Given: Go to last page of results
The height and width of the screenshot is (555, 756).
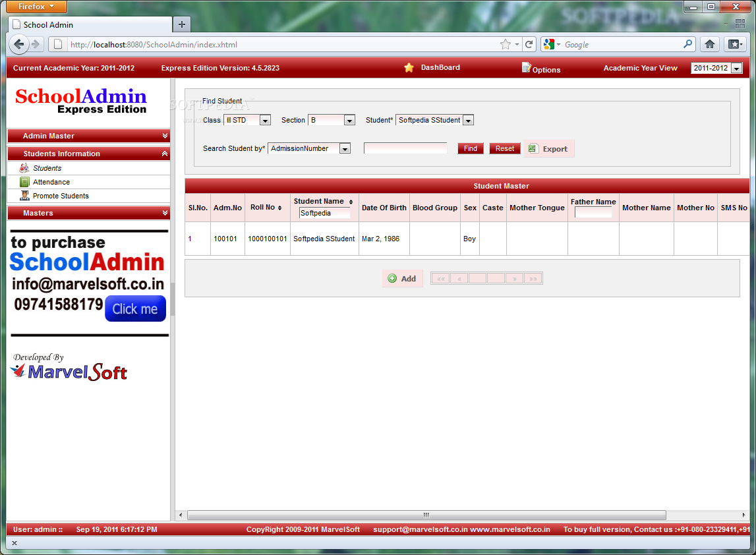Looking at the screenshot, I should coord(533,278).
